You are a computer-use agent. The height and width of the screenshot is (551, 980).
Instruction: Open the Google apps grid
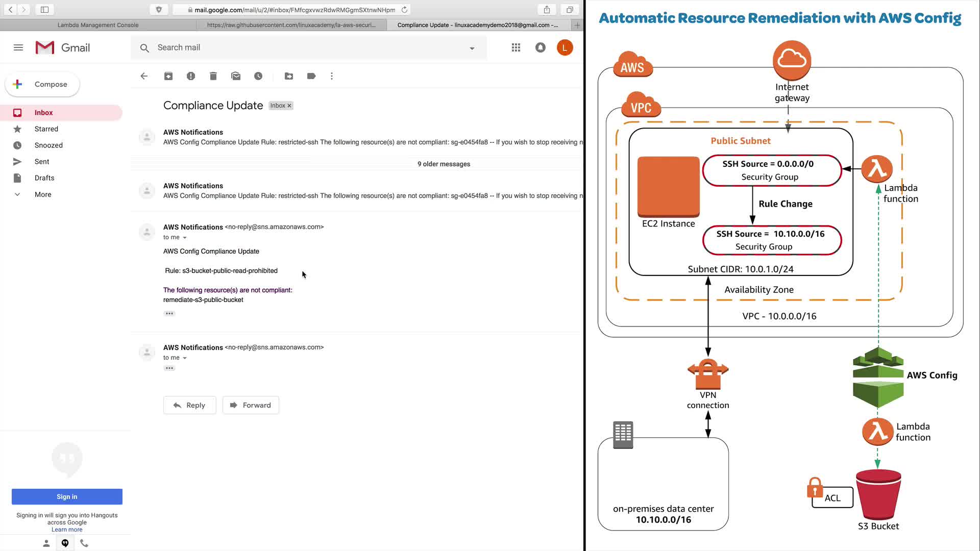[516, 47]
